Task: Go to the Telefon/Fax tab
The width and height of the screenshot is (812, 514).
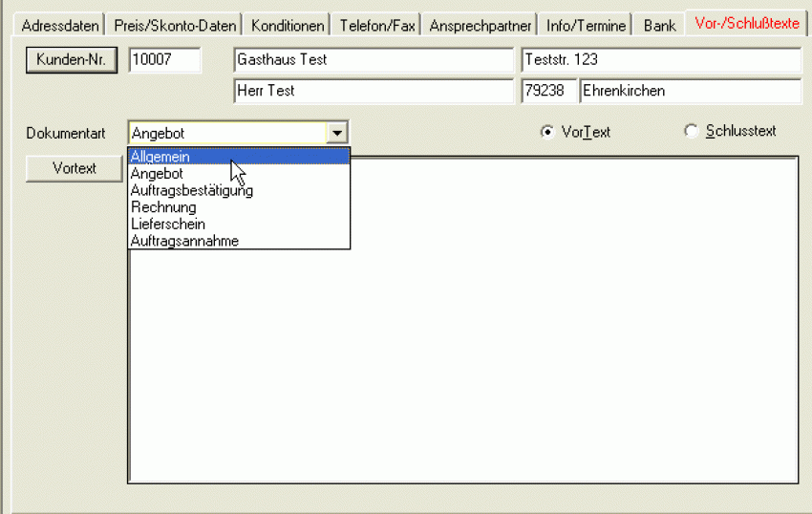Action: [378, 26]
